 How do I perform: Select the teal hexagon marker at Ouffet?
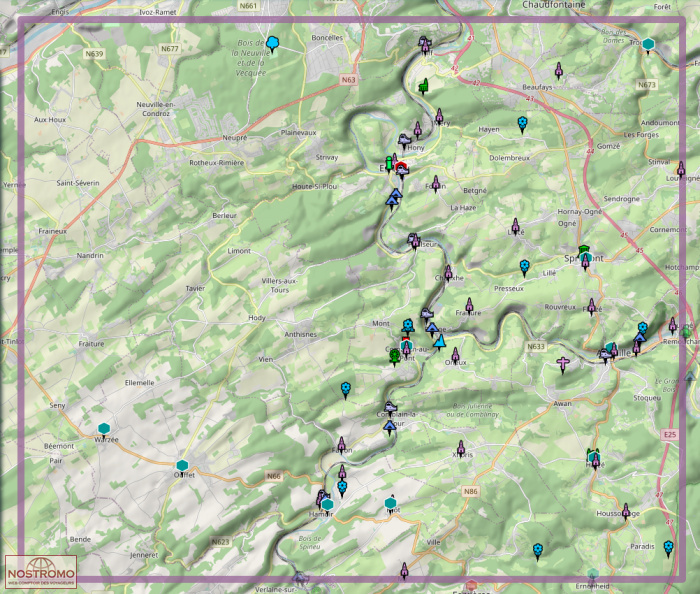pyautogui.click(x=182, y=467)
